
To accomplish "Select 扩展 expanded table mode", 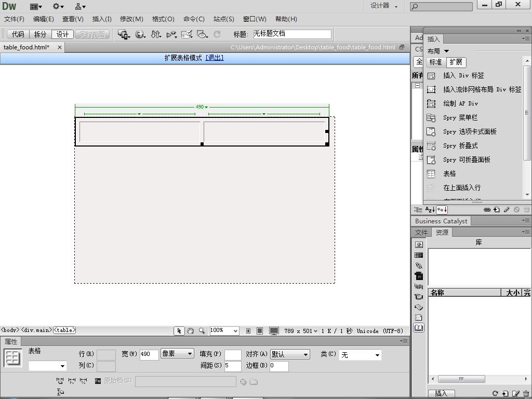I will [456, 62].
